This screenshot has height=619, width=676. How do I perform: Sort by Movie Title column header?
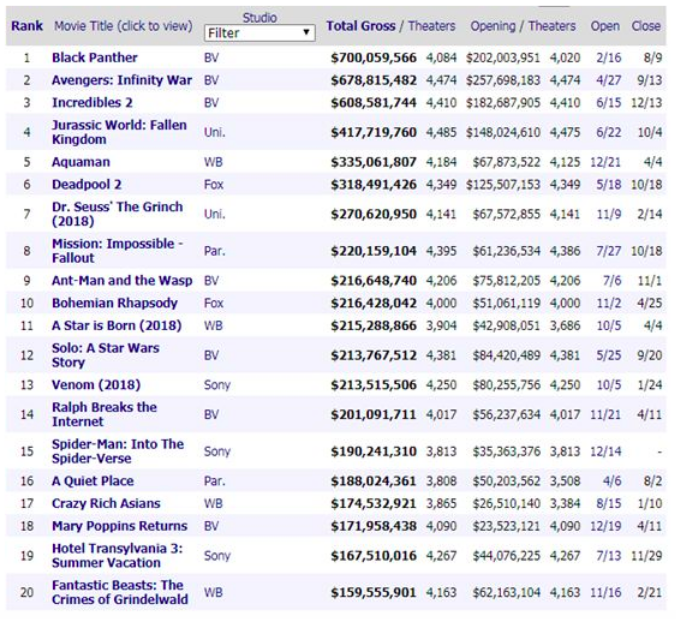pos(123,26)
